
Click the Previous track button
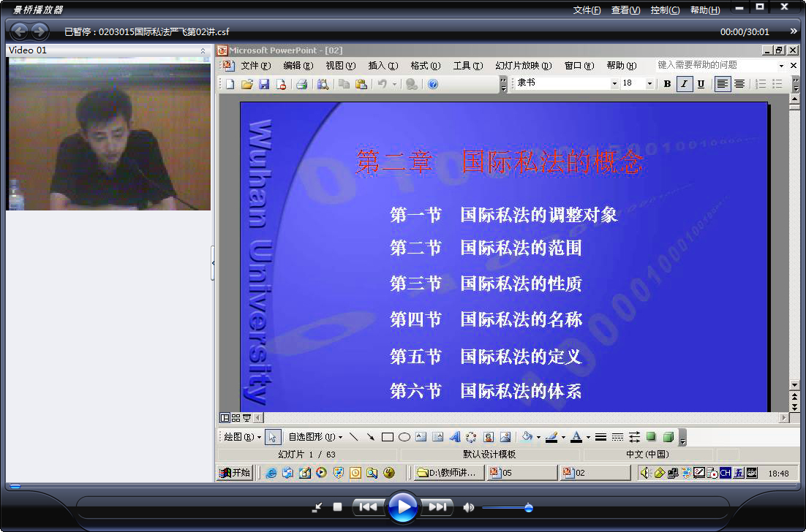pyautogui.click(x=369, y=507)
